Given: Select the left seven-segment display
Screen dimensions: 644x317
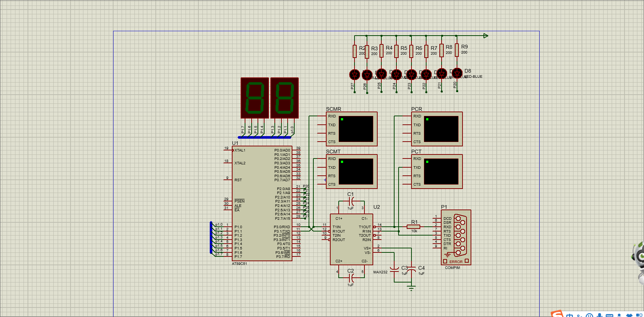Looking at the screenshot, I should click(255, 98).
